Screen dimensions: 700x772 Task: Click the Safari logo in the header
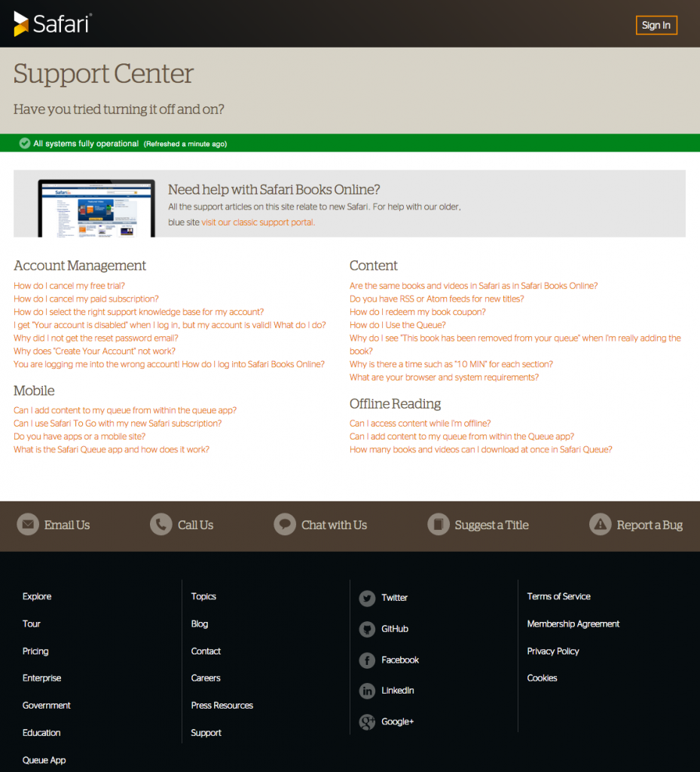53,23
